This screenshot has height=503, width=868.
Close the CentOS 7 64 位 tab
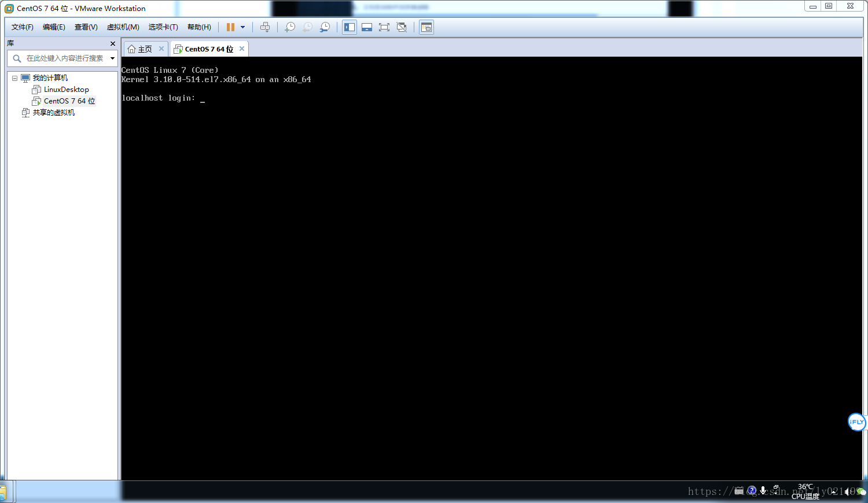(242, 49)
